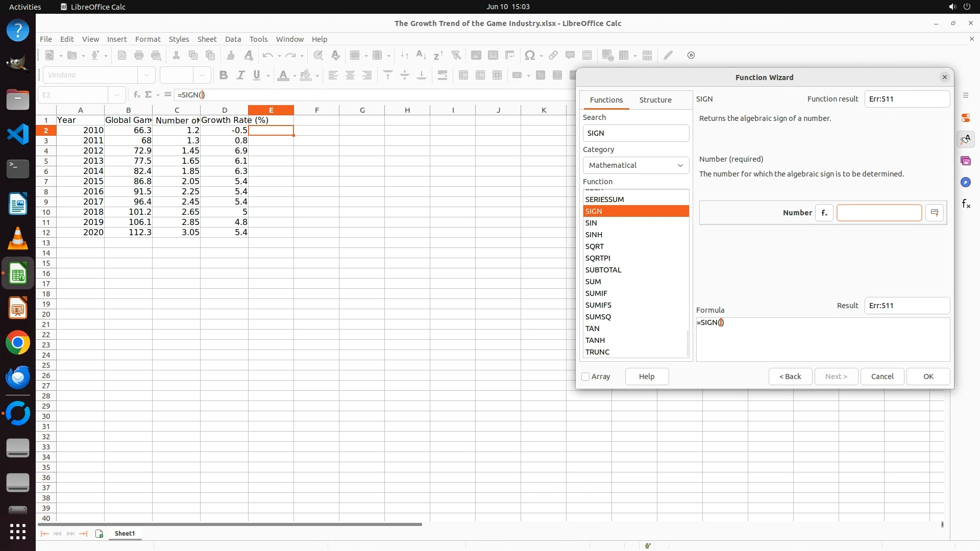
Task: Open the nested function fx button
Action: (x=824, y=213)
